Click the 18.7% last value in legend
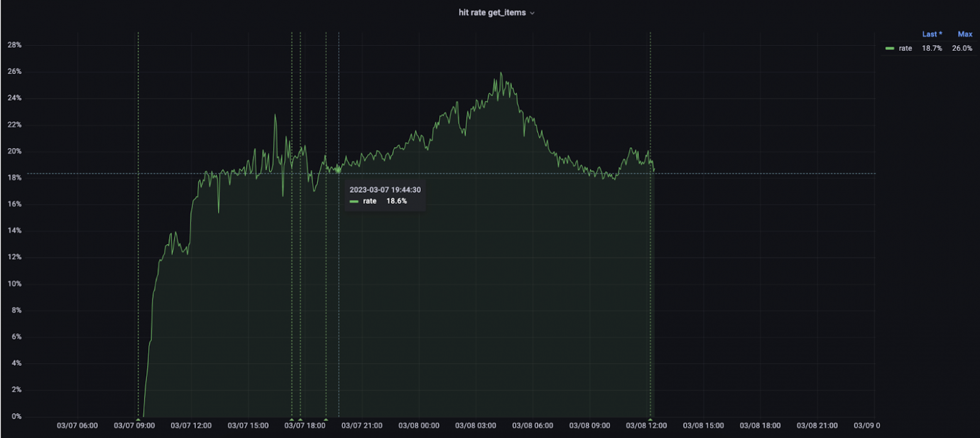The width and height of the screenshot is (980, 438). (x=932, y=48)
